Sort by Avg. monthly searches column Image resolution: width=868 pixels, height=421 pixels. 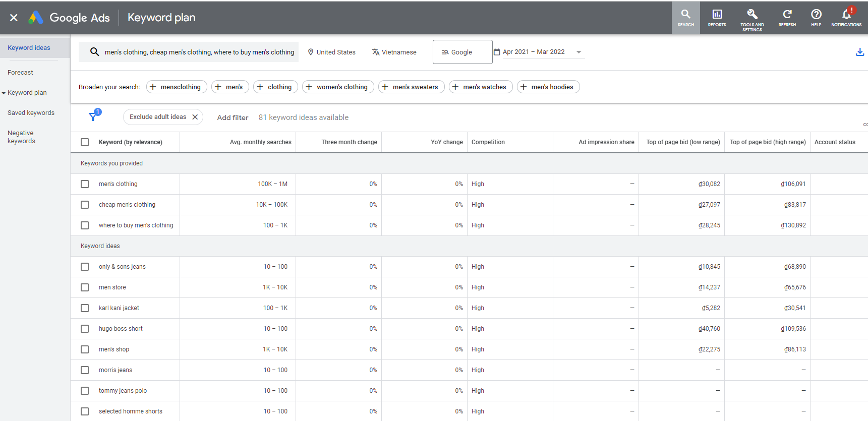click(261, 142)
